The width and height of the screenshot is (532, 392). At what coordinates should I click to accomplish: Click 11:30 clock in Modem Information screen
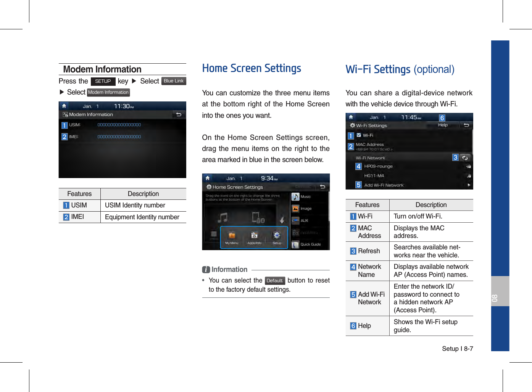pyautogui.click(x=124, y=106)
